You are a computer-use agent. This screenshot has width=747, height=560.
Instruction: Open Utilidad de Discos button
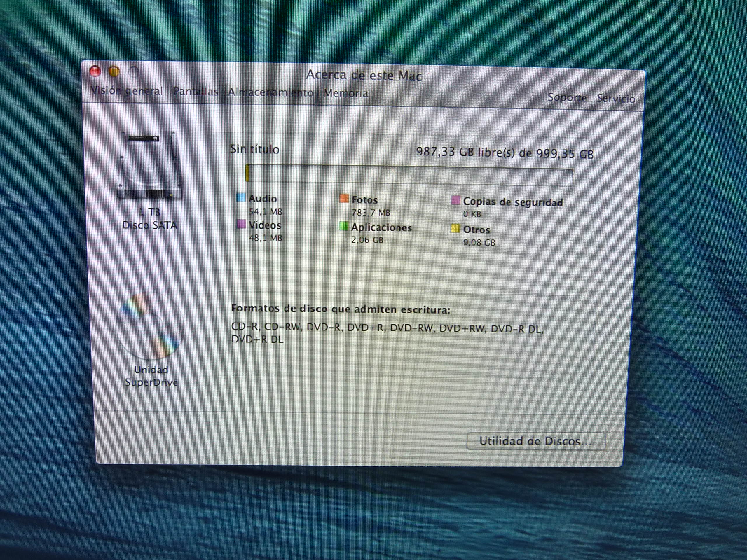pos(536,441)
